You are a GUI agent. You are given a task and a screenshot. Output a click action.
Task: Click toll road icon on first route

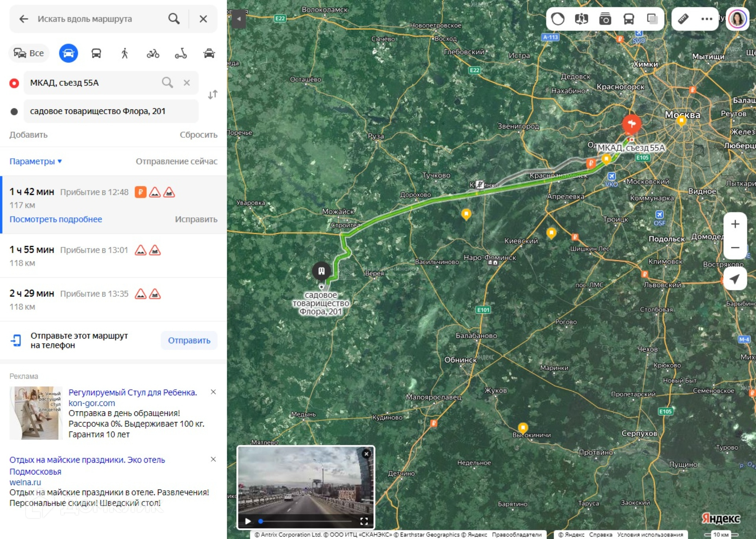click(141, 192)
